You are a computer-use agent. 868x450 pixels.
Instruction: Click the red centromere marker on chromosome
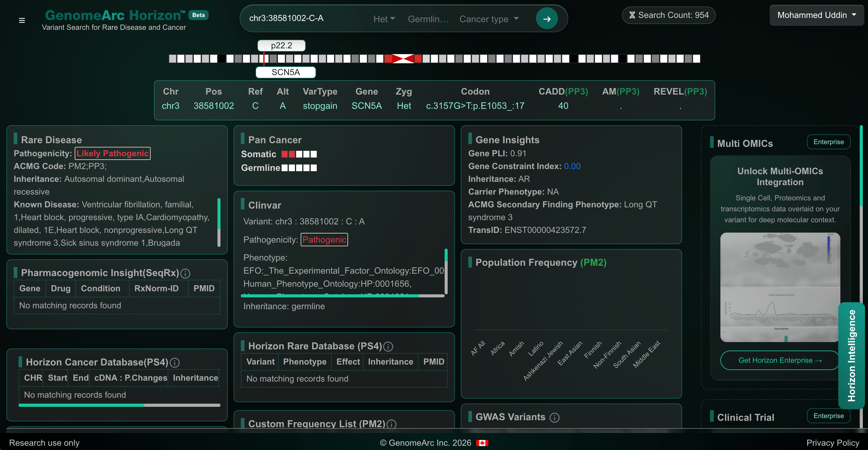pos(403,59)
